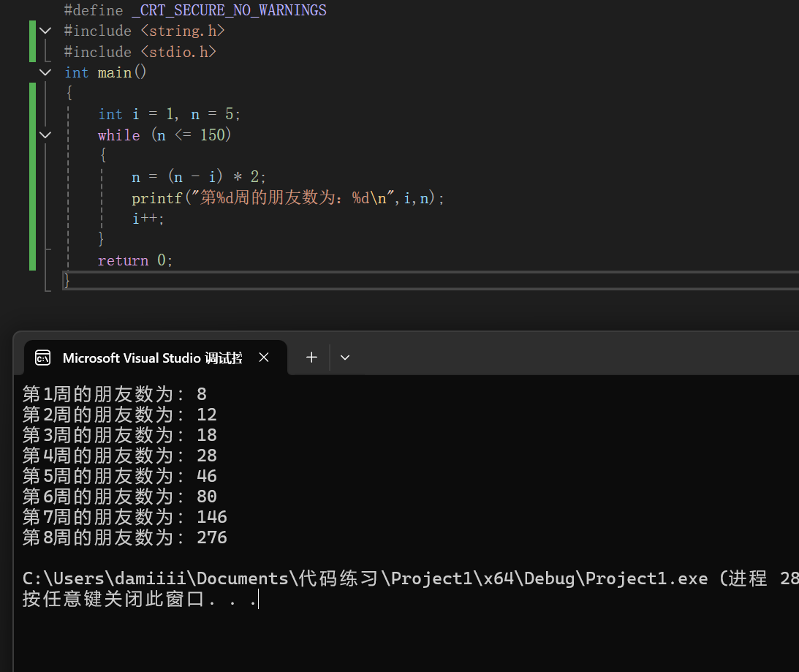The width and height of the screenshot is (799, 672).
Task: Click the Project1.exe path line in console
Action: 411,578
